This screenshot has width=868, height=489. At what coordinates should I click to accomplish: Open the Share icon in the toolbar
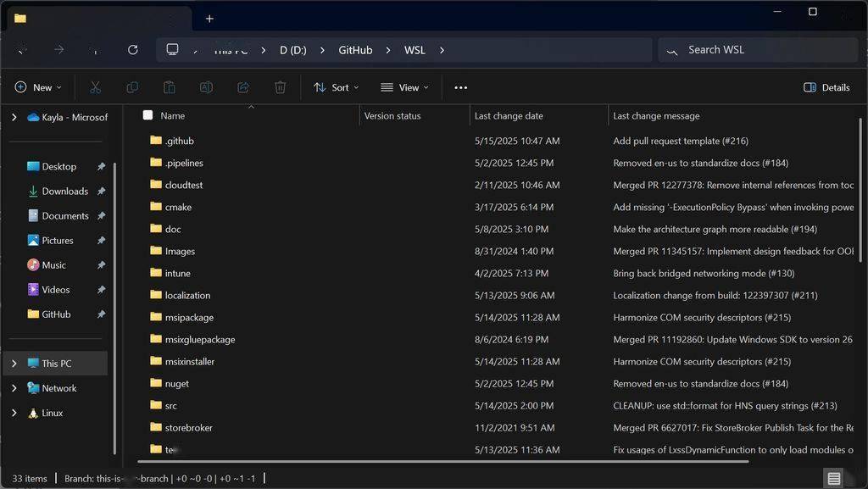point(242,87)
